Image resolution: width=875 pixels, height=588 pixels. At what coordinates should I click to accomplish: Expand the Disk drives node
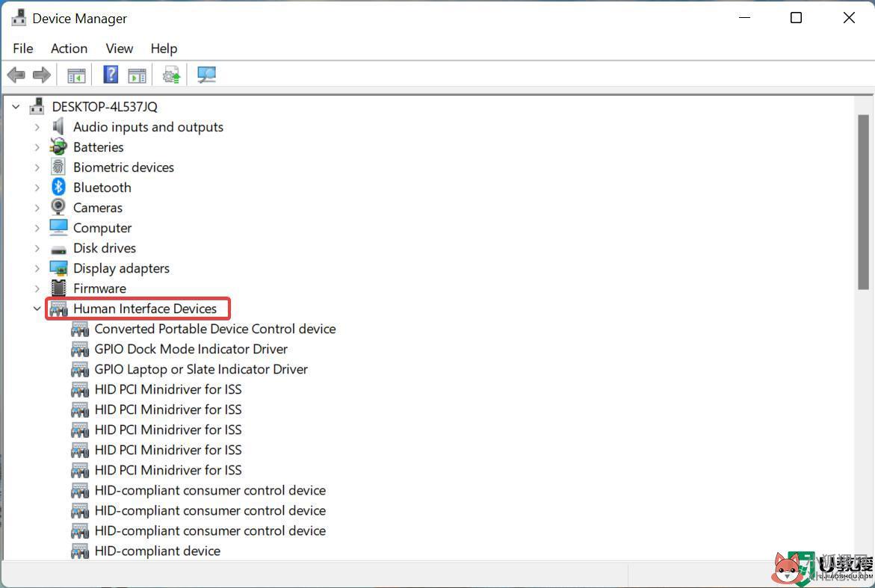37,248
